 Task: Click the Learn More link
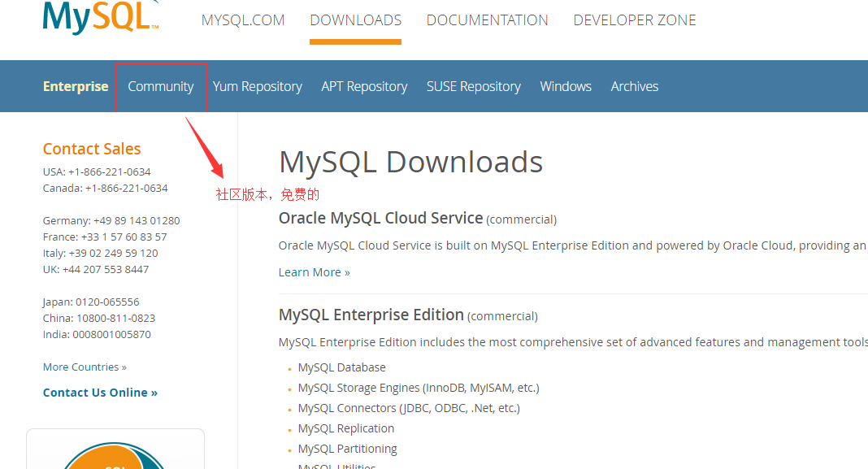pyautogui.click(x=314, y=272)
